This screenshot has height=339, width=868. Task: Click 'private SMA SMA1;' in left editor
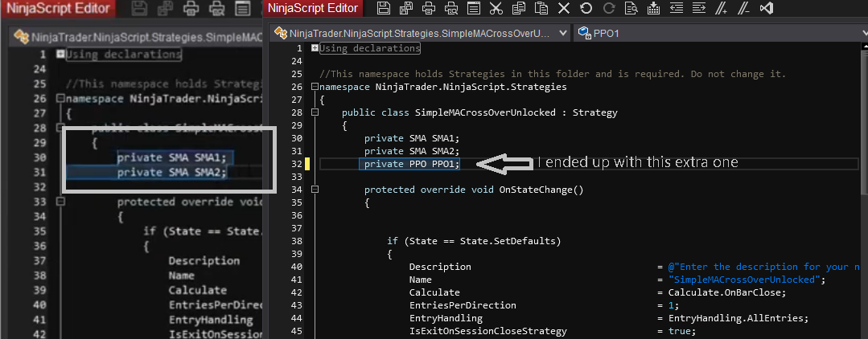pyautogui.click(x=172, y=157)
